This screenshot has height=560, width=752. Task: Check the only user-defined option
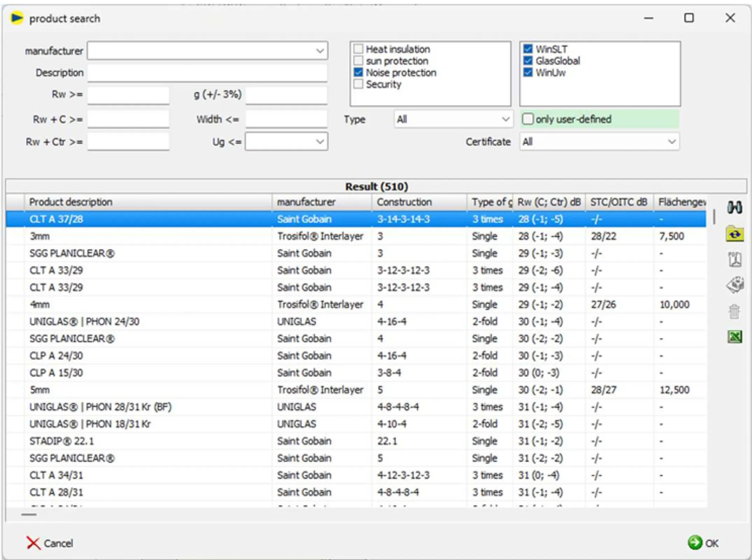(x=528, y=119)
